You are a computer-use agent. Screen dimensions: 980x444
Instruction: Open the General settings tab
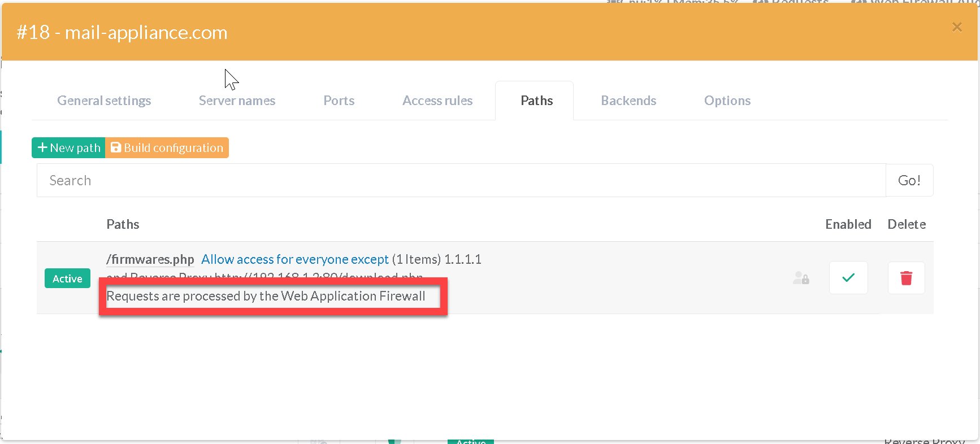pos(104,101)
